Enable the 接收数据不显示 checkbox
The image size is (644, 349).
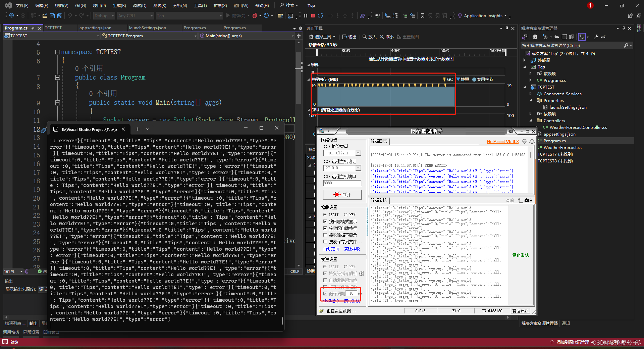[x=325, y=235]
